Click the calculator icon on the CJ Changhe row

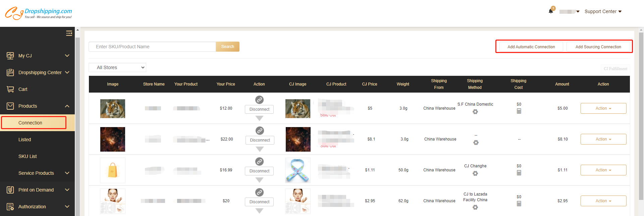(519, 173)
